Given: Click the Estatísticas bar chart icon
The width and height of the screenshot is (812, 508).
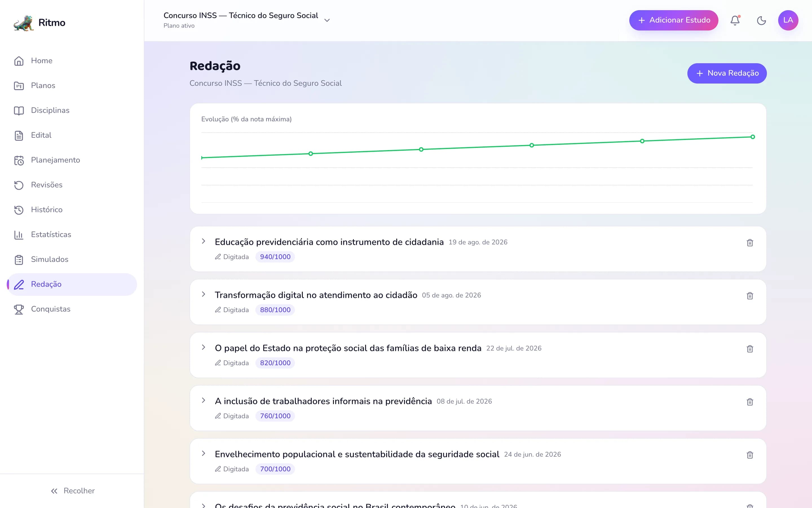Looking at the screenshot, I should (19, 235).
